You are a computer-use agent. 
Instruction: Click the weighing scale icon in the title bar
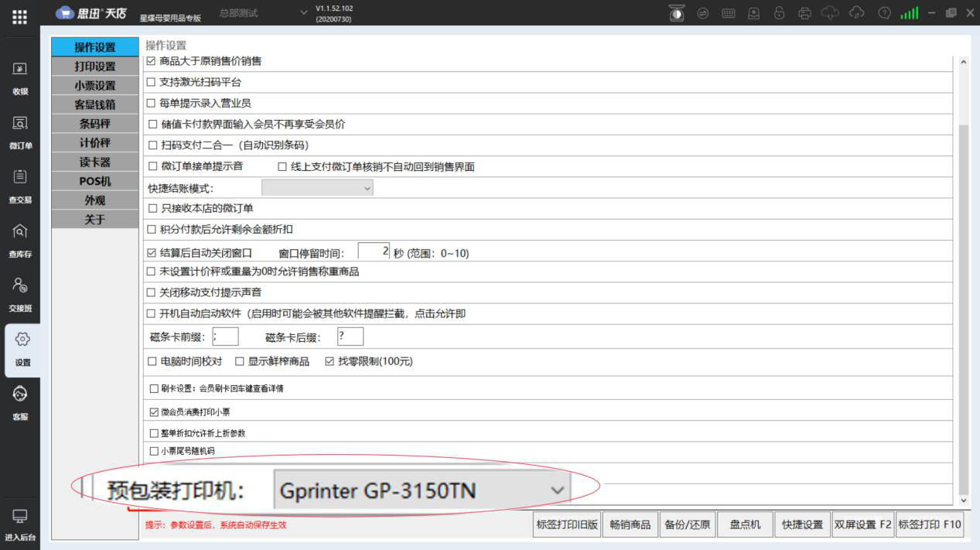pyautogui.click(x=677, y=13)
